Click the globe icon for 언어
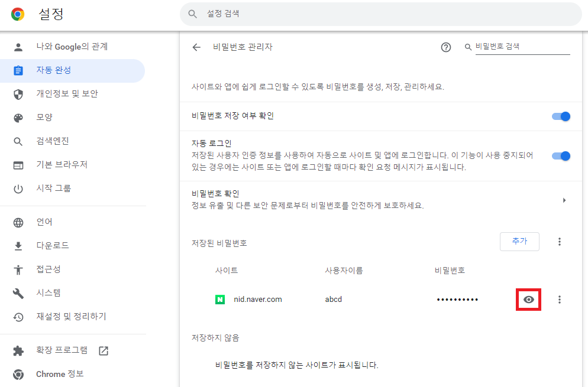Screen dimensions: 588x387 coord(18,223)
